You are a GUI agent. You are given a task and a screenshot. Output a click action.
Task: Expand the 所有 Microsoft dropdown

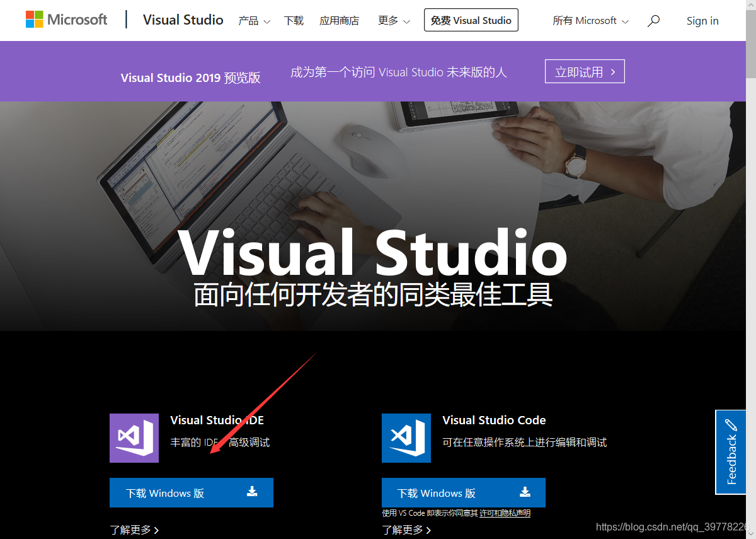pos(590,21)
